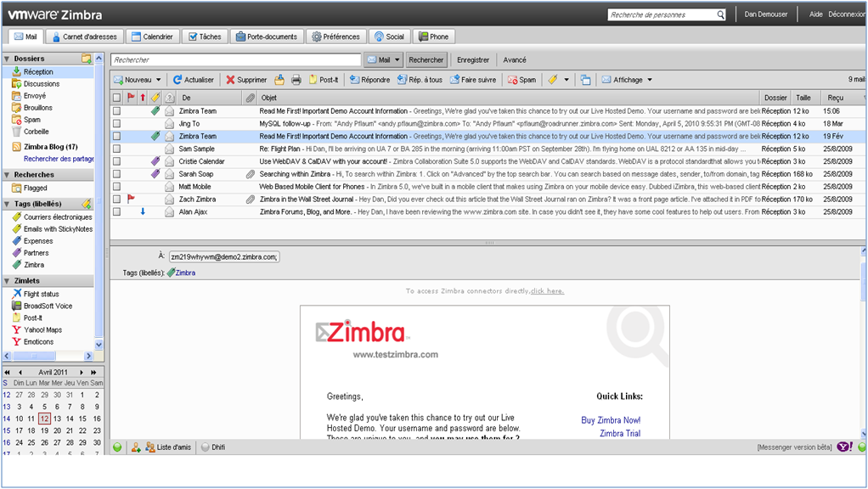Sort by the flag column header icon
This screenshot has width=868, height=489.
point(131,98)
